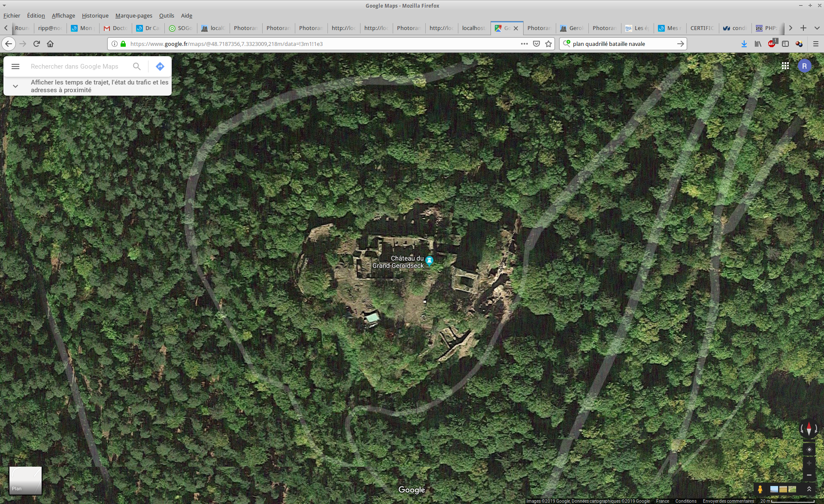Viewport: 824px width, 504px height.
Task: Pick up the yellow Pegman
Action: click(x=760, y=489)
